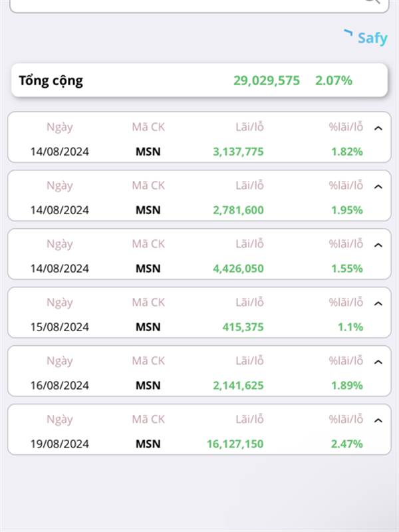This screenshot has width=399, height=532.
Task: Tap the 2.07% total percentage
Action: tap(334, 80)
